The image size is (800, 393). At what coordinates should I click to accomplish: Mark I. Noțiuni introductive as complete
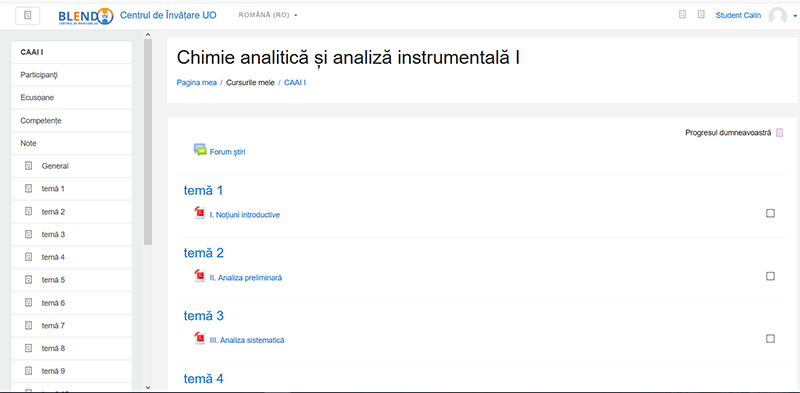pos(770,213)
